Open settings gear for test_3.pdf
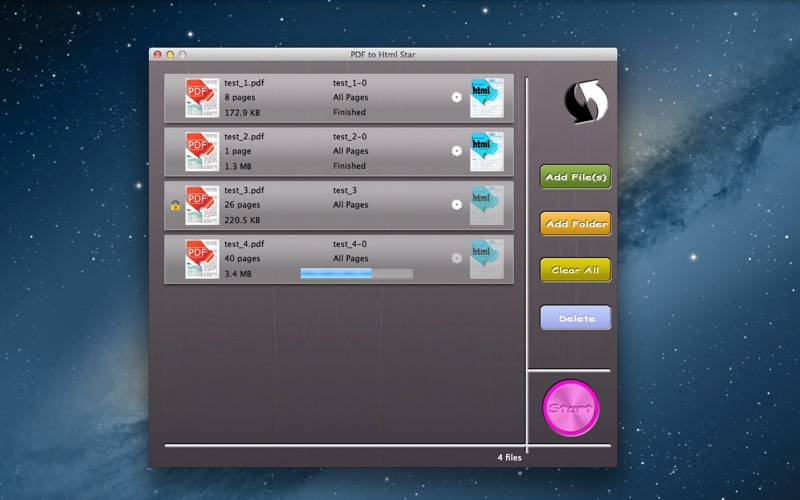The height and width of the screenshot is (500, 800). tap(457, 205)
